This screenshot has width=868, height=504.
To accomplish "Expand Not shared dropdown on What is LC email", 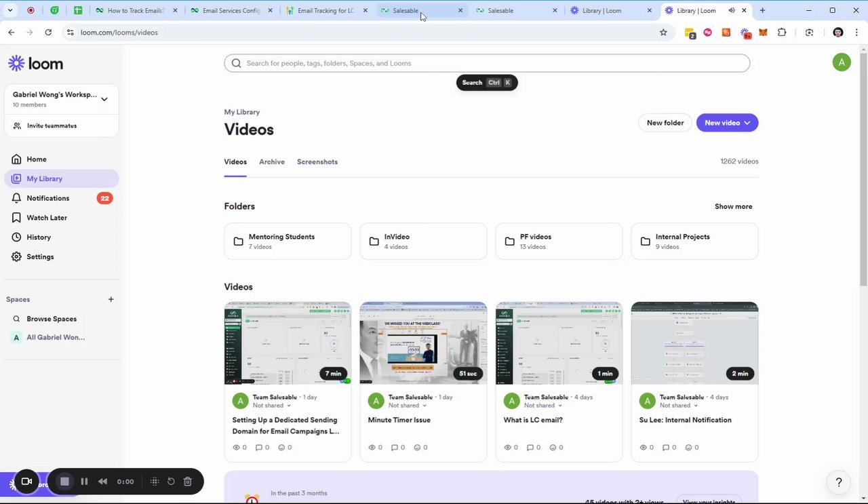I will pos(543,406).
